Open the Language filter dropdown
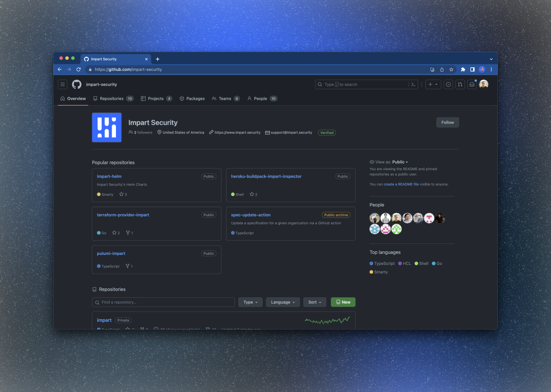Image resolution: width=551 pixels, height=392 pixels. (x=283, y=302)
